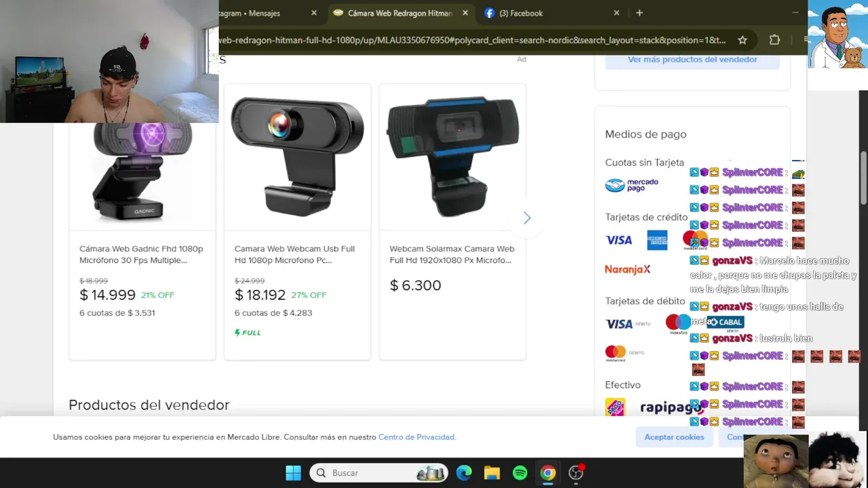This screenshot has width=868, height=488.
Task: Click the FULL shipping badge
Action: pos(248,333)
